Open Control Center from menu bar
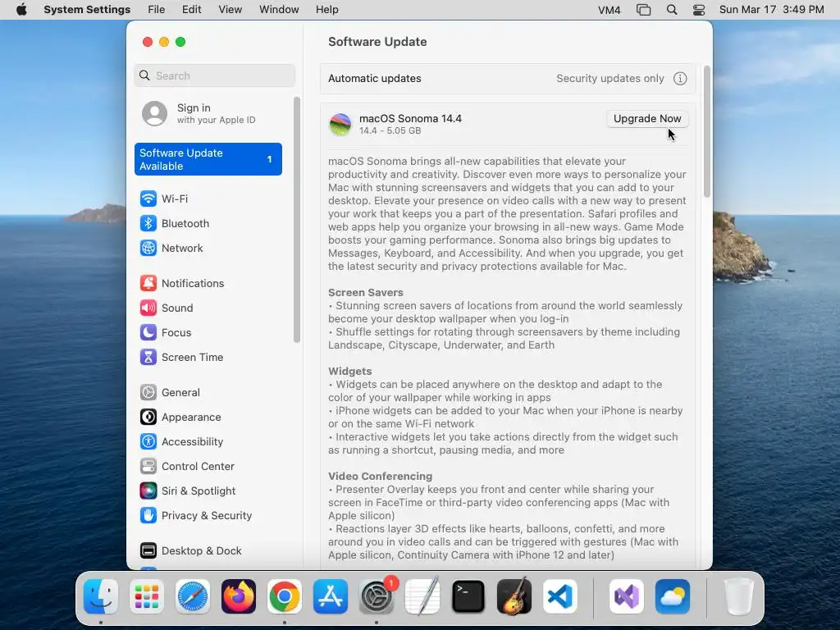This screenshot has height=630, width=840. pos(699,10)
